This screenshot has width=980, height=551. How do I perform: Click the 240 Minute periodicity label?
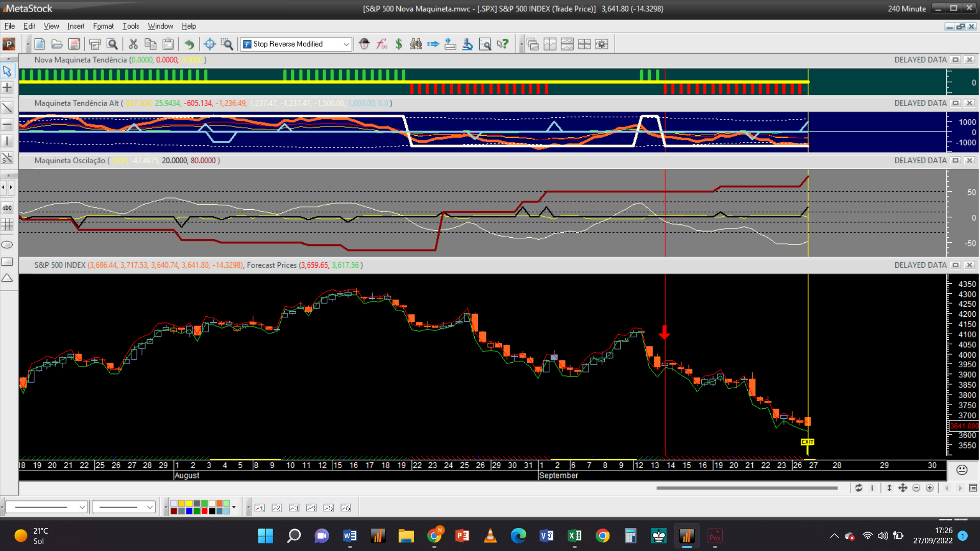(x=906, y=9)
